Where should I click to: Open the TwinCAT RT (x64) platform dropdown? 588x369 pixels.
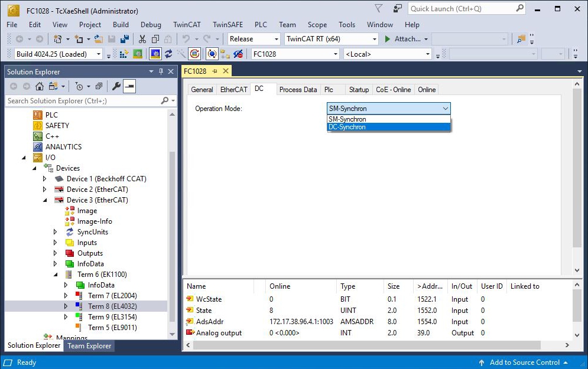[x=331, y=39]
